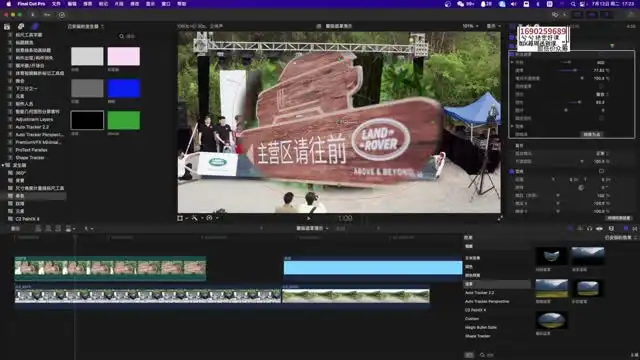The image size is (640, 360).
Task: Collapse the 发生器 sidebar category
Action: [x=4, y=165]
